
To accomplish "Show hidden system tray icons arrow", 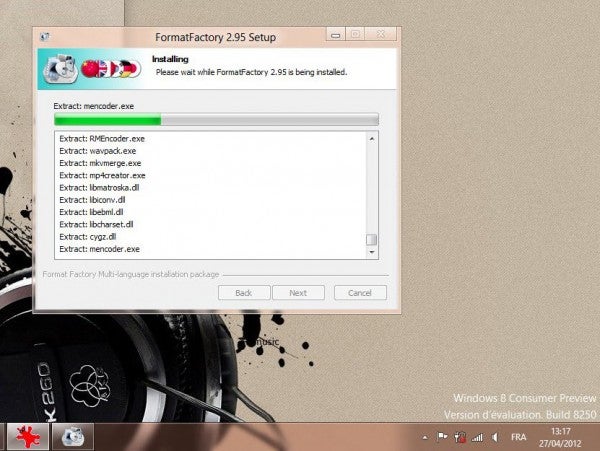I will tap(425, 437).
